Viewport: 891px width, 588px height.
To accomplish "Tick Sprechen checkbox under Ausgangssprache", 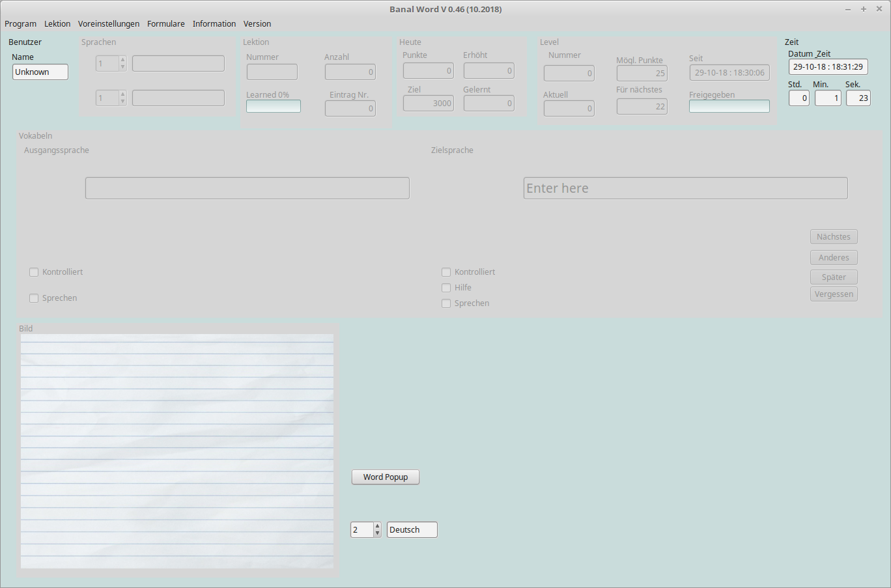I will [34, 298].
